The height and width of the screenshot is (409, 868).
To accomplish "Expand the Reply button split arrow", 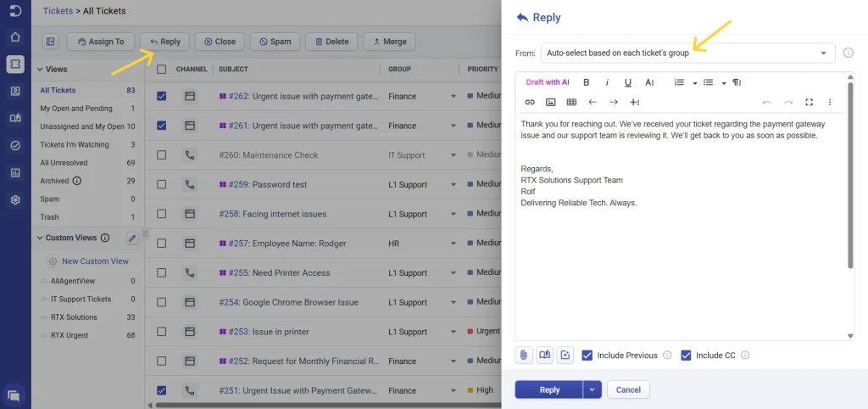I will tap(593, 389).
